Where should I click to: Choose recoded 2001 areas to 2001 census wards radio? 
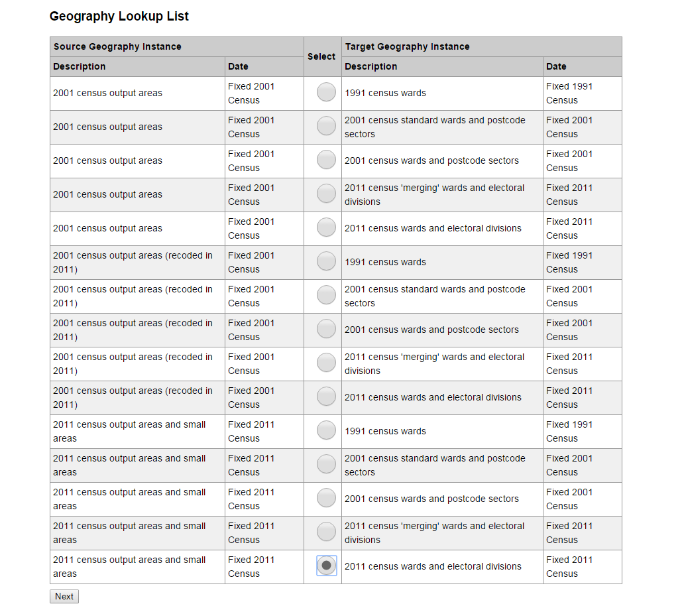point(326,328)
